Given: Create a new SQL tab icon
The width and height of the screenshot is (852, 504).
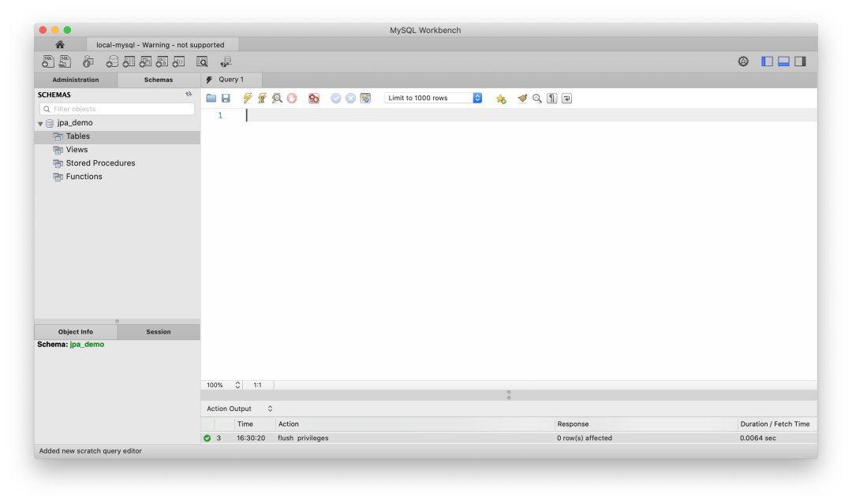Looking at the screenshot, I should click(x=48, y=62).
